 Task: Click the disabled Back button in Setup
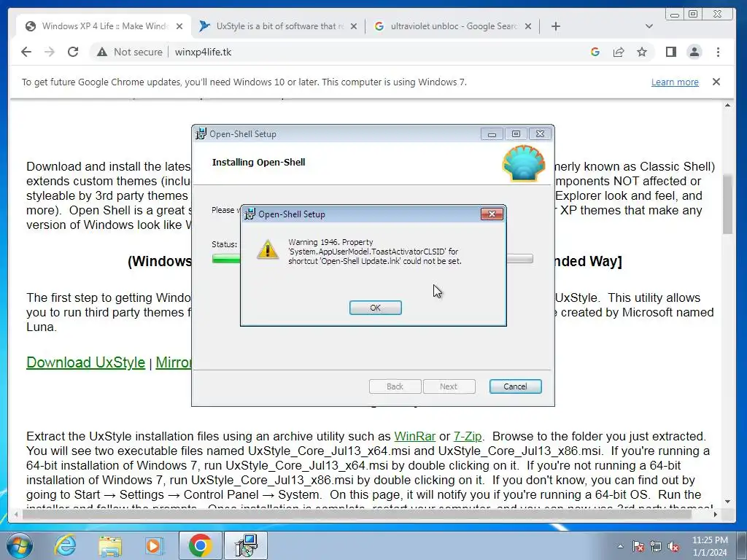pos(395,386)
